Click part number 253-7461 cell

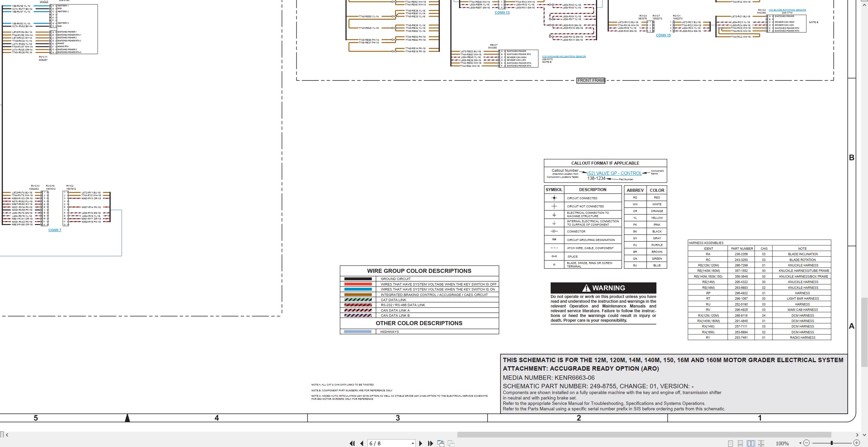(x=742, y=338)
